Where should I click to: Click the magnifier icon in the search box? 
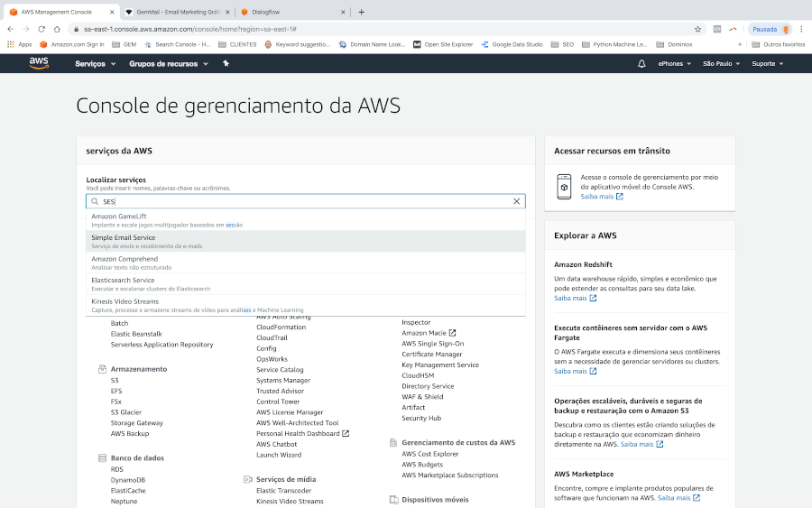pos(95,201)
